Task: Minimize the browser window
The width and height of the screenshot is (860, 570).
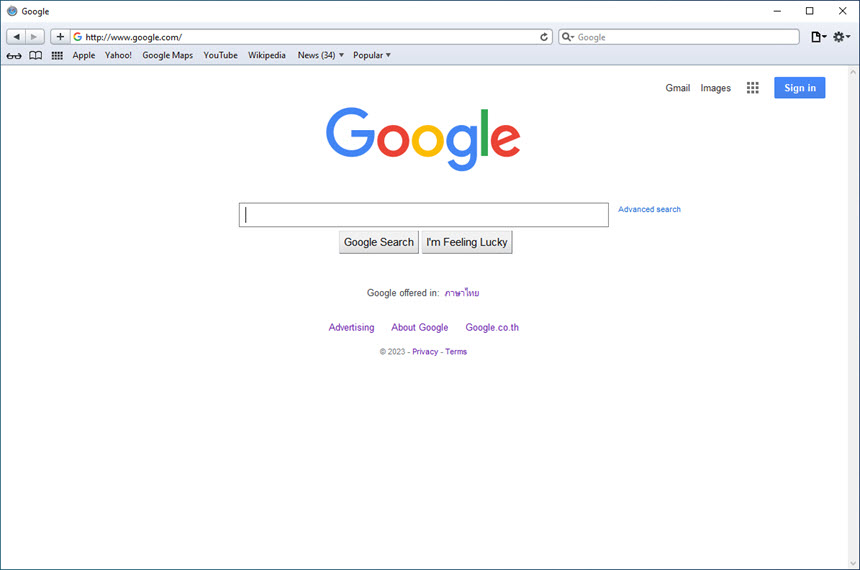Action: (x=777, y=11)
